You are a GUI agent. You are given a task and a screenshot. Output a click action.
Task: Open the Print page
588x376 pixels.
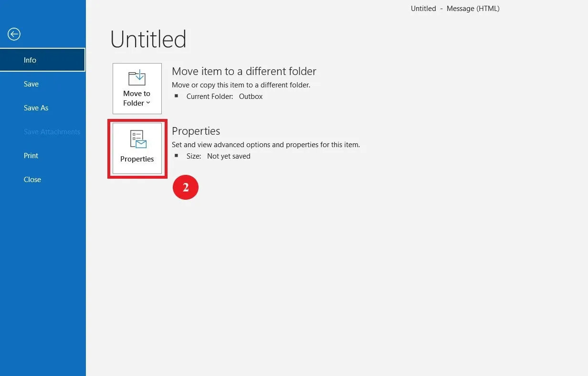coord(31,156)
